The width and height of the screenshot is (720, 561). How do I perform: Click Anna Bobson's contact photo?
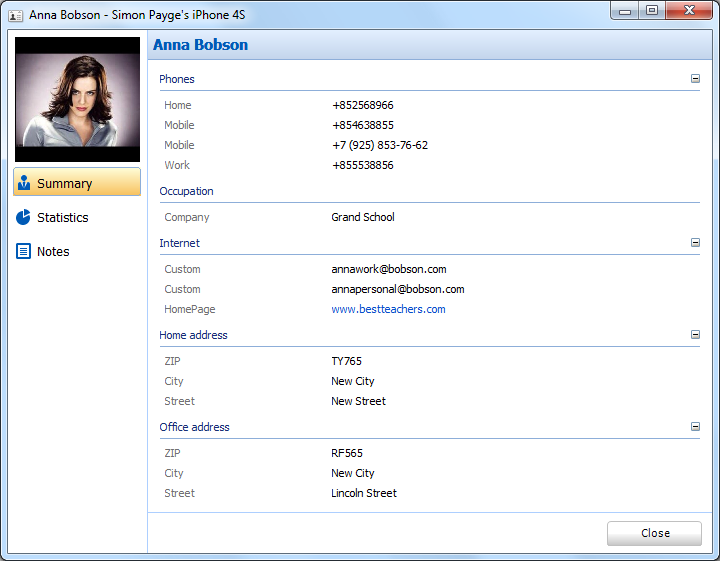click(x=78, y=100)
